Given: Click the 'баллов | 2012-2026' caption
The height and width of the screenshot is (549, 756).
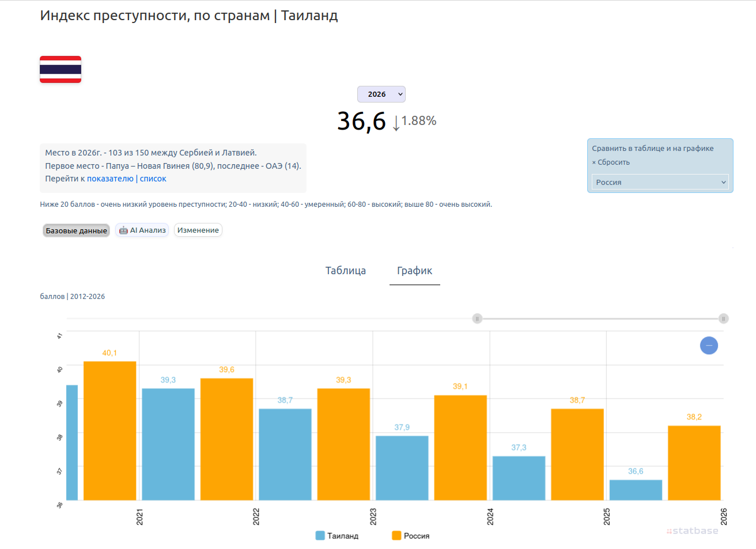Looking at the screenshot, I should click(73, 297).
